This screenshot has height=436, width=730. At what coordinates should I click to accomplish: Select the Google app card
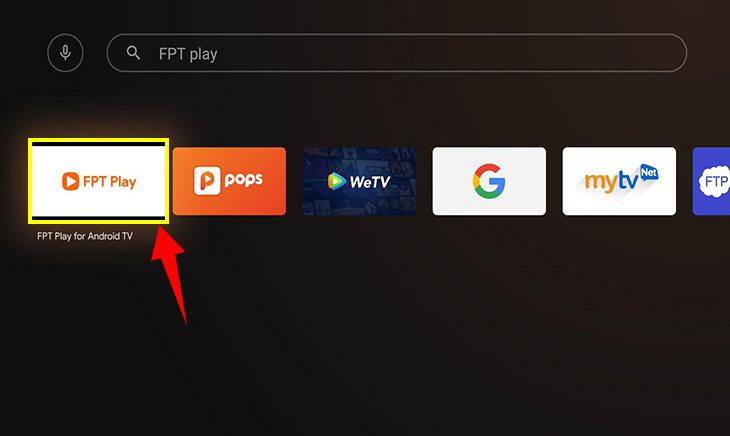[489, 181]
